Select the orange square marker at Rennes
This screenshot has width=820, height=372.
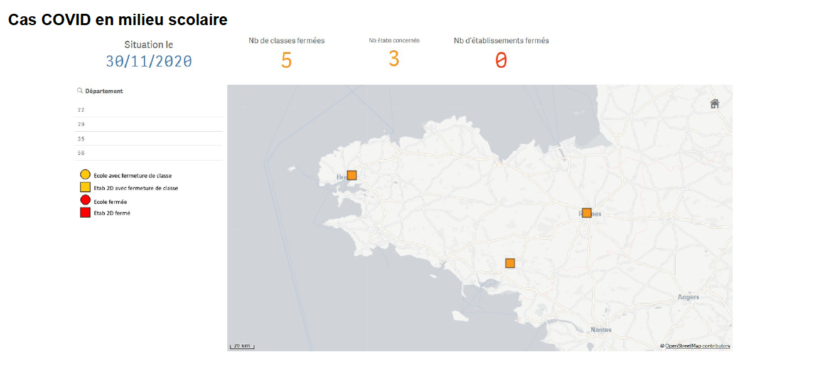point(587,213)
